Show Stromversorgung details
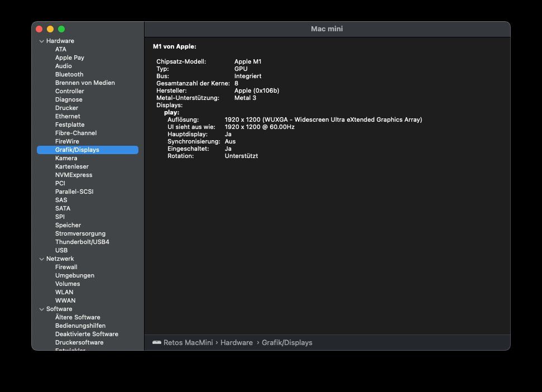Image resolution: width=542 pixels, height=392 pixels. pyautogui.click(x=80, y=233)
